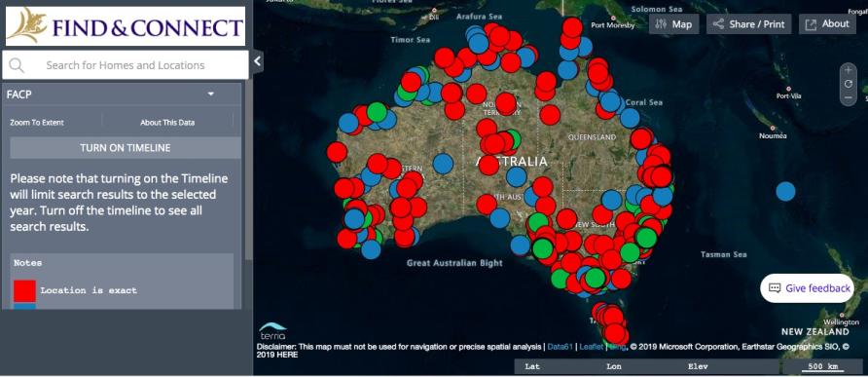Open the Leaflet attribution link
868x377 pixels.
pos(592,347)
